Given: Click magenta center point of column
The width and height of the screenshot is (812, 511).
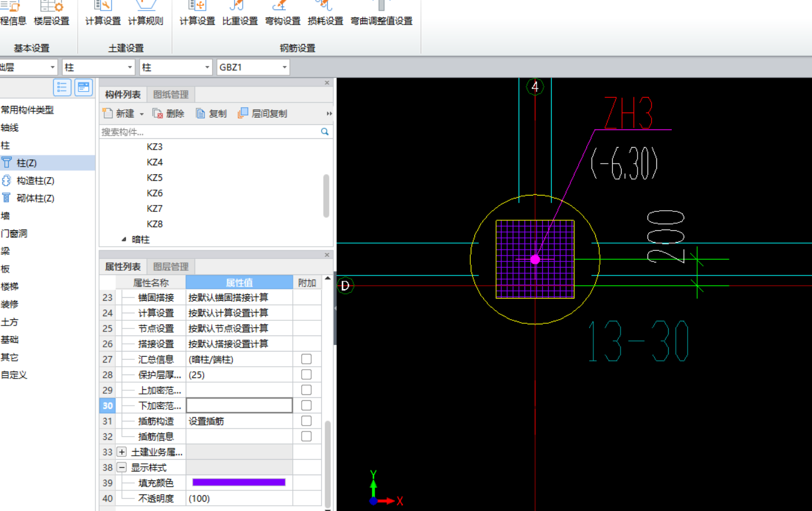Looking at the screenshot, I should (x=535, y=259).
